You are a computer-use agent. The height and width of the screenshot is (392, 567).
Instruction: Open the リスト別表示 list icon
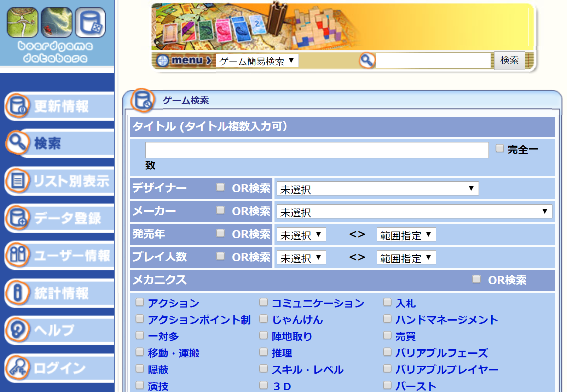tap(17, 181)
